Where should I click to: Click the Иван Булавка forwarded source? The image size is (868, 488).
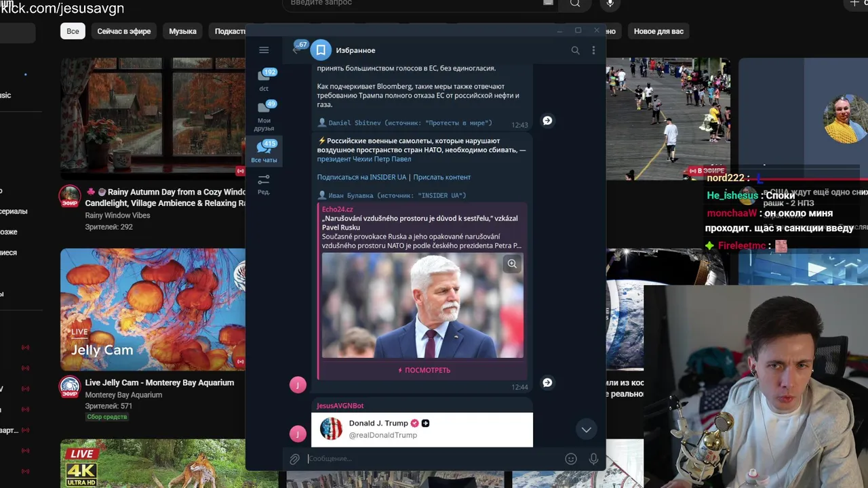tap(392, 195)
